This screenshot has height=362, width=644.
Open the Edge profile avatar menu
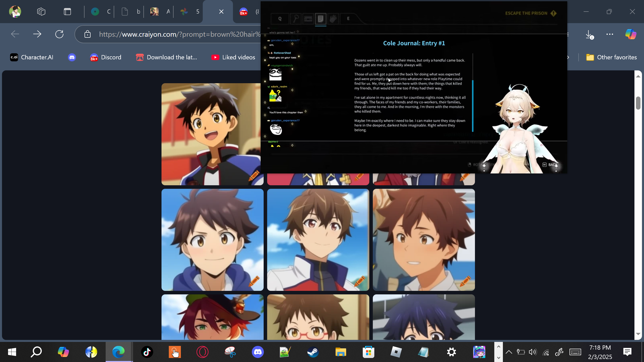click(15, 12)
